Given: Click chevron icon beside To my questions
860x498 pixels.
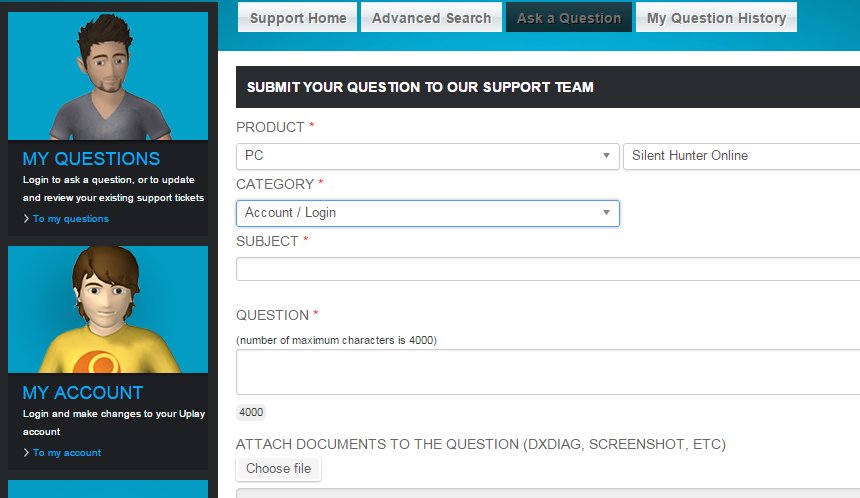Looking at the screenshot, I should point(26,219).
